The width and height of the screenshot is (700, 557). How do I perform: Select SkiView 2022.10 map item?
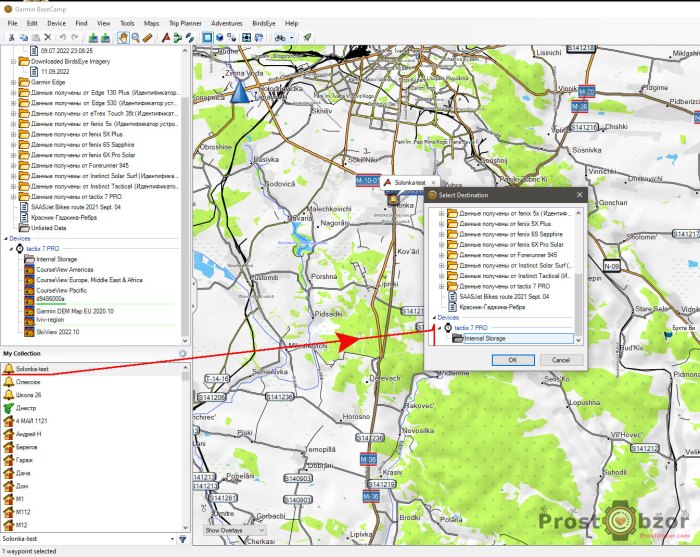tap(58, 332)
